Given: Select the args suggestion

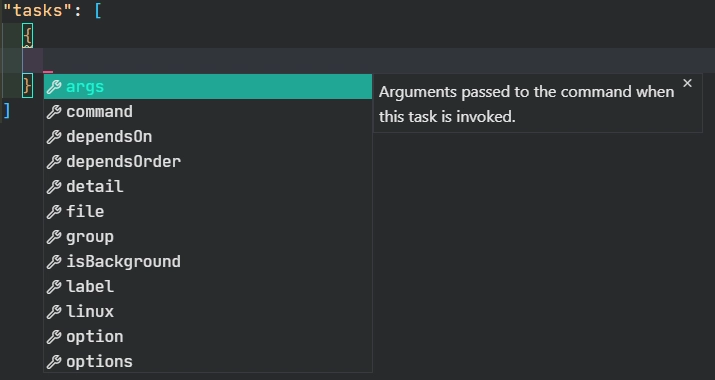Looking at the screenshot, I should [x=208, y=87].
